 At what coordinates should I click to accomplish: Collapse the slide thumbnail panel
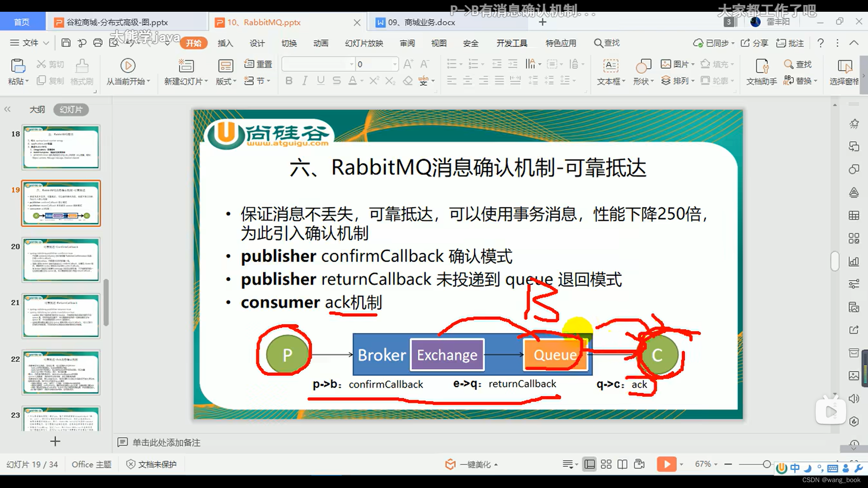click(x=7, y=109)
